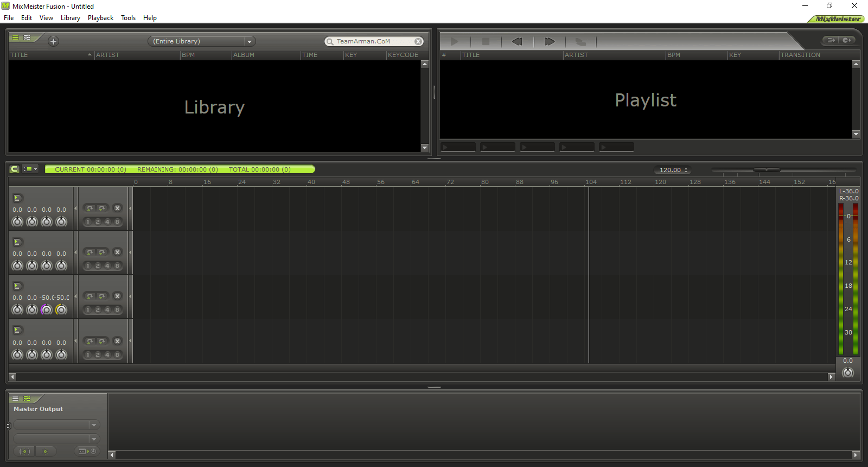This screenshot has width=868, height=467.
Task: Collapse the fourth track's loop panel arrow
Action: [x=130, y=341]
